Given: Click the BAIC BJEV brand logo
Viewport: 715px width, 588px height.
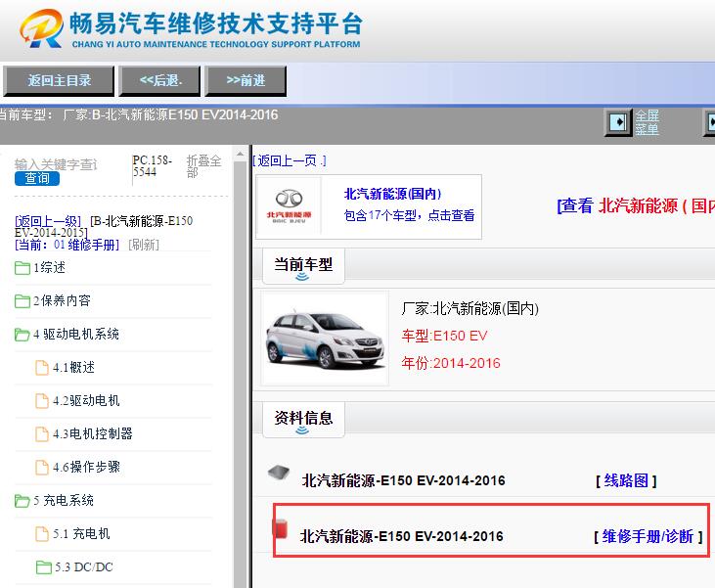Looking at the screenshot, I should 290,205.
